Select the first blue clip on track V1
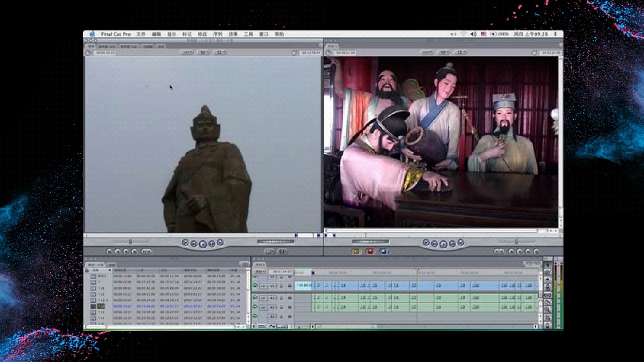Viewport: 644px width, 362px height. [x=303, y=286]
